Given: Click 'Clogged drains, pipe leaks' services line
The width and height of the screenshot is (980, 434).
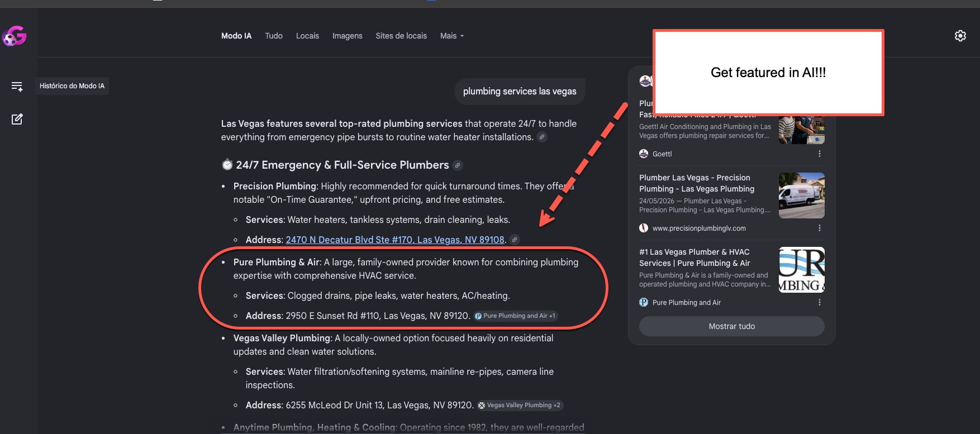Looking at the screenshot, I should point(378,295).
